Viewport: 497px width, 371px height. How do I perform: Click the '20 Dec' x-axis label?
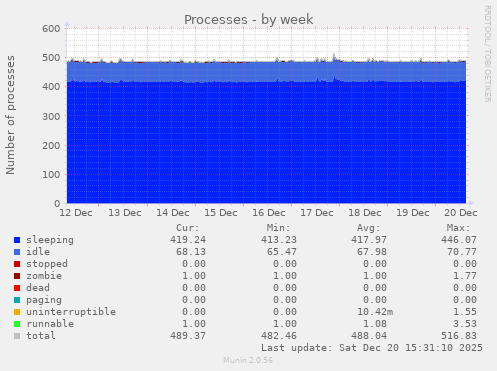point(461,213)
